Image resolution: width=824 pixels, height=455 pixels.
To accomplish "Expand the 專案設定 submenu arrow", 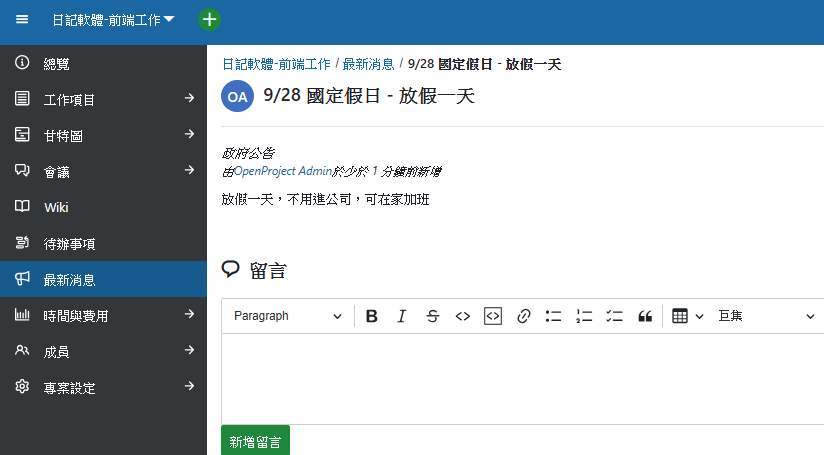I will pos(190,386).
